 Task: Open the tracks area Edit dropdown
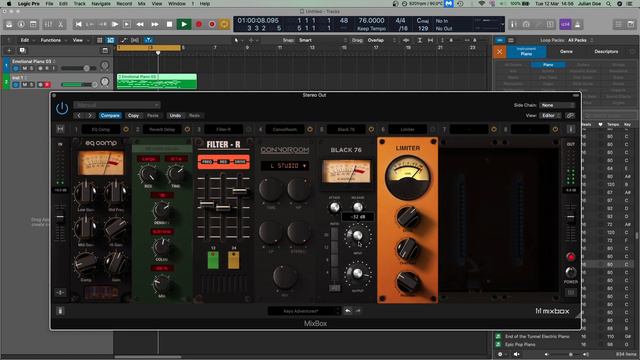(x=27, y=40)
